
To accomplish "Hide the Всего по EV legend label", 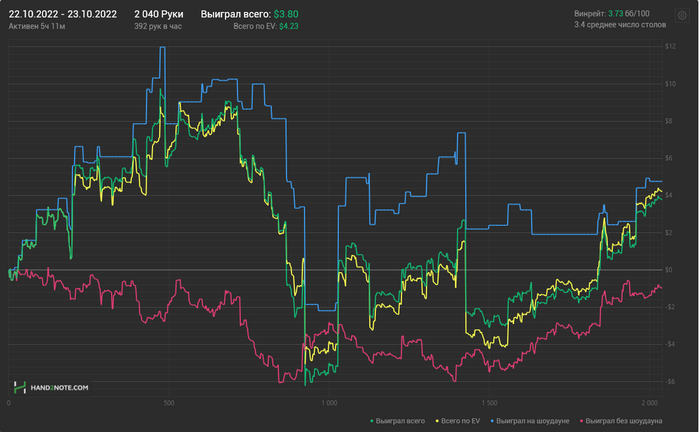I will click(460, 421).
